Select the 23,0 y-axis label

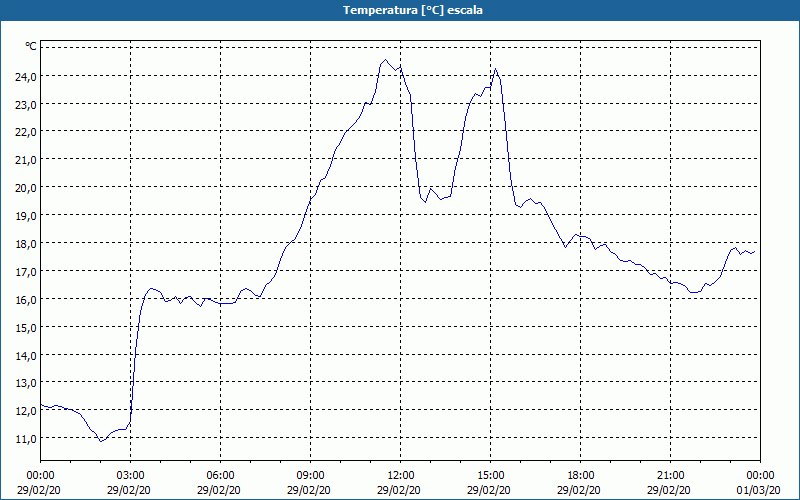(26, 105)
